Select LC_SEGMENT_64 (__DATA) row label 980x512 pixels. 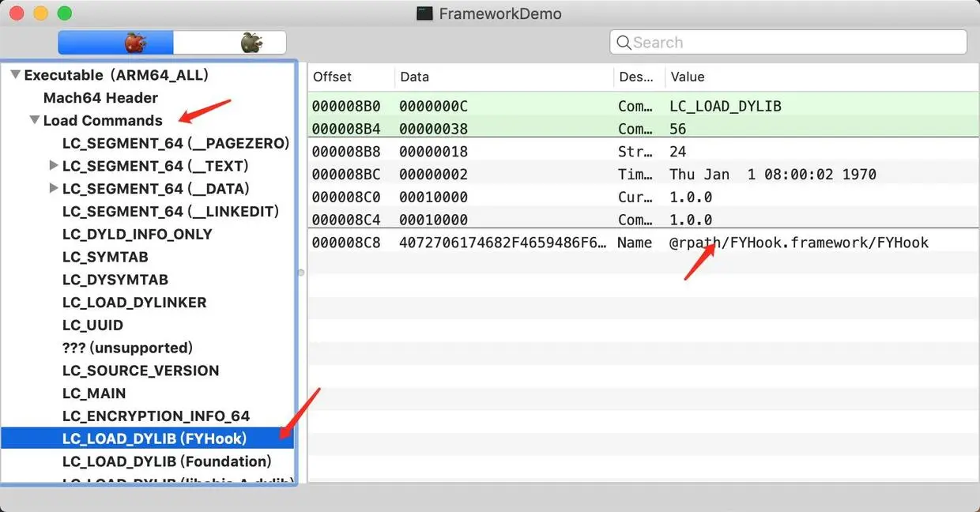pos(156,189)
